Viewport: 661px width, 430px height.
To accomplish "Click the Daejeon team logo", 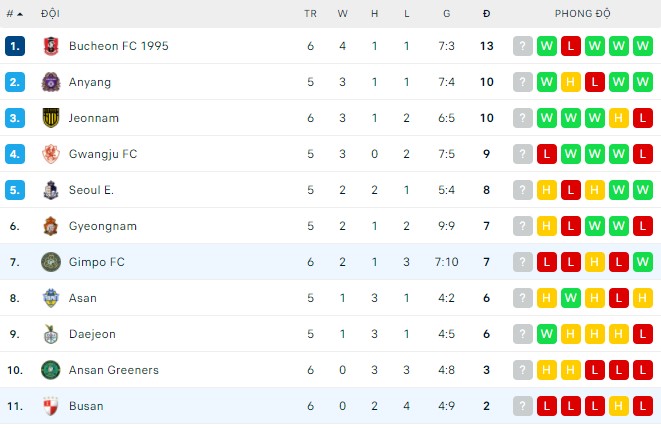I will (51, 334).
